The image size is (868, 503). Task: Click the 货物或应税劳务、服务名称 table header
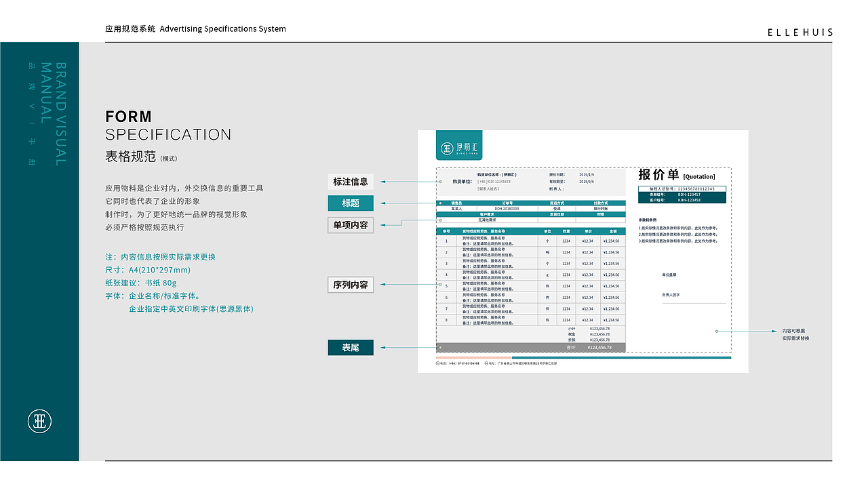(x=484, y=231)
